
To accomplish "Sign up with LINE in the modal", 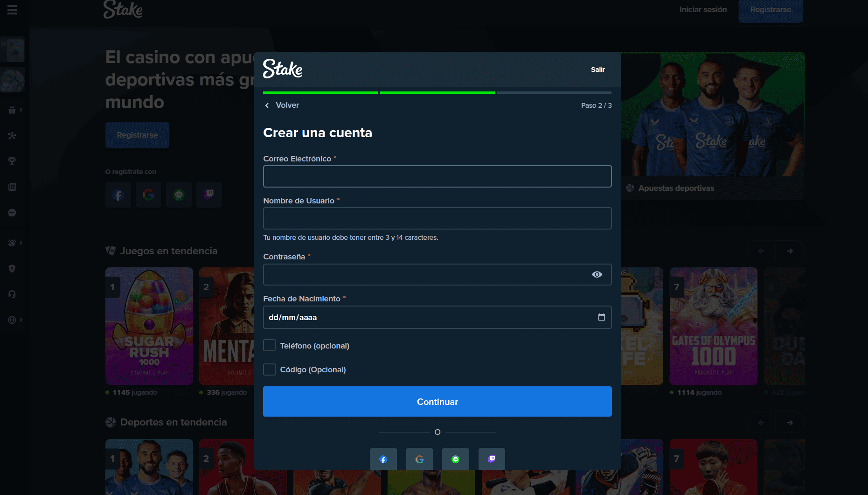I will (456, 459).
